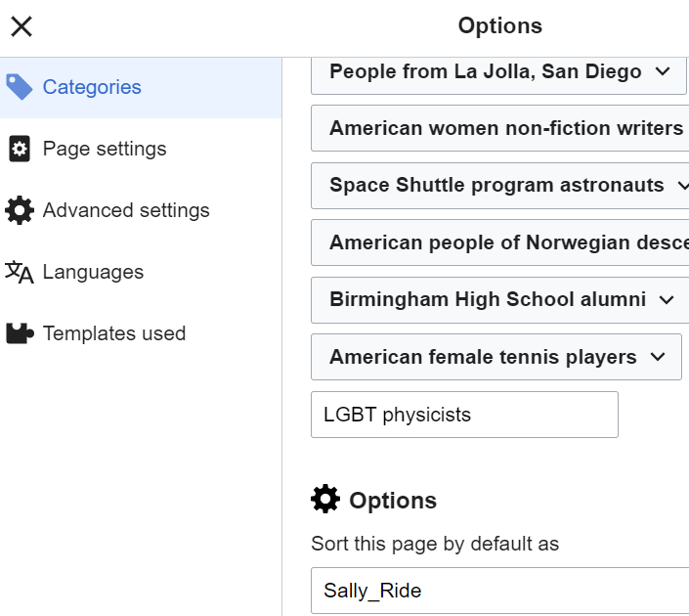Switch to Page settings tab
689x616 pixels.
[x=141, y=149]
